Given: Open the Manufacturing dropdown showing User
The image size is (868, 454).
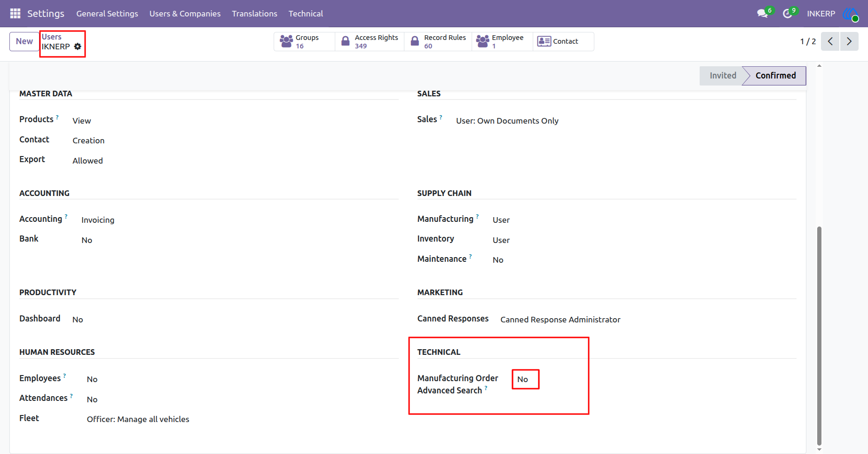Looking at the screenshot, I should (x=501, y=220).
